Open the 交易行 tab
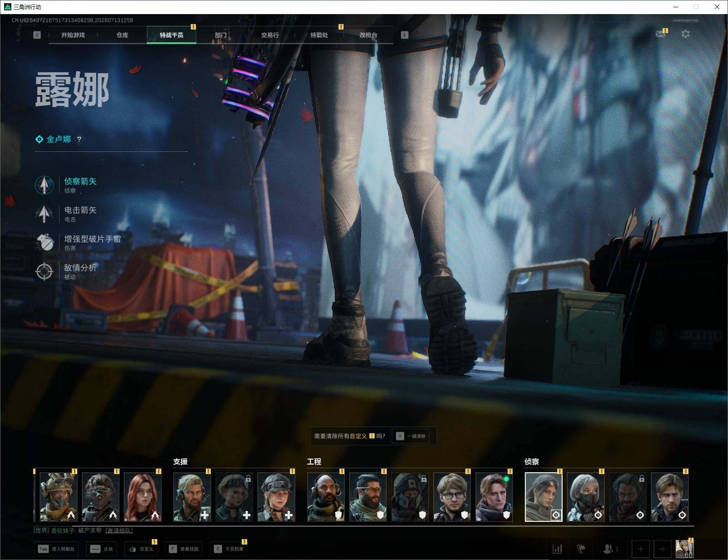 click(270, 35)
